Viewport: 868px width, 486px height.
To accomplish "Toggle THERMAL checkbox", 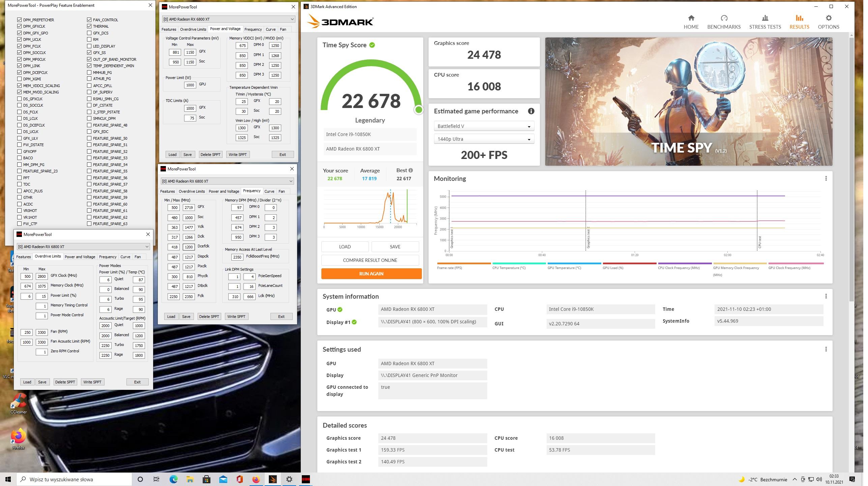I will (x=89, y=26).
